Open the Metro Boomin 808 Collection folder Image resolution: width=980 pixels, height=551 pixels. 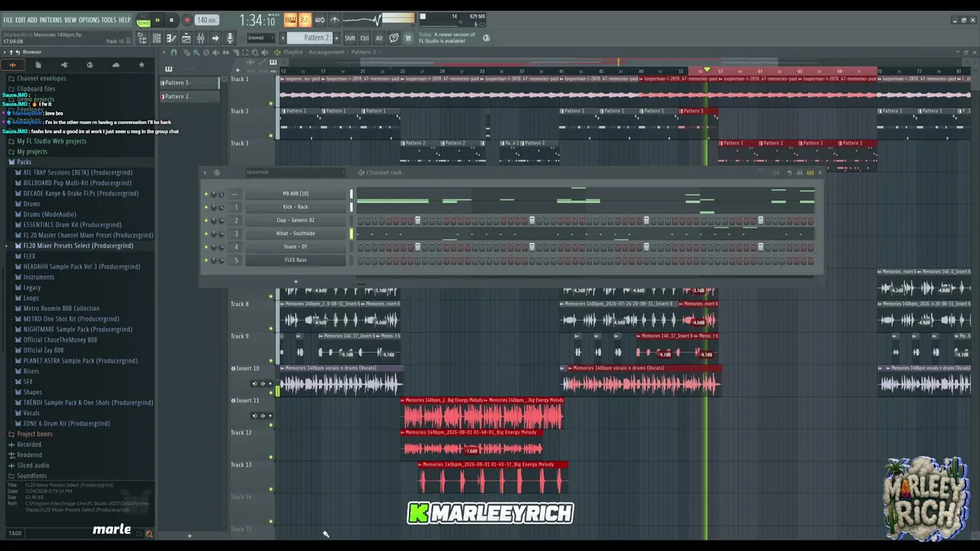coord(61,308)
